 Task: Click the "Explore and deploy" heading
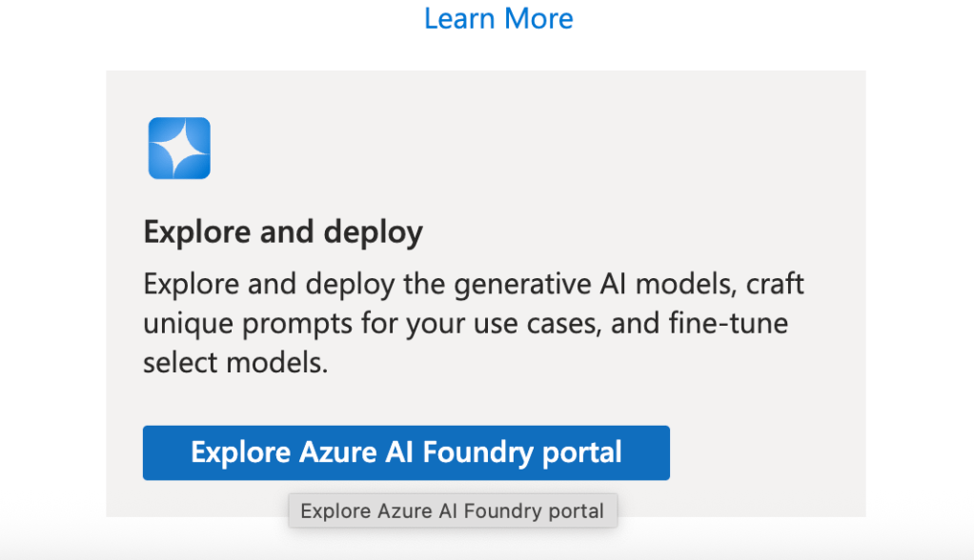(283, 232)
